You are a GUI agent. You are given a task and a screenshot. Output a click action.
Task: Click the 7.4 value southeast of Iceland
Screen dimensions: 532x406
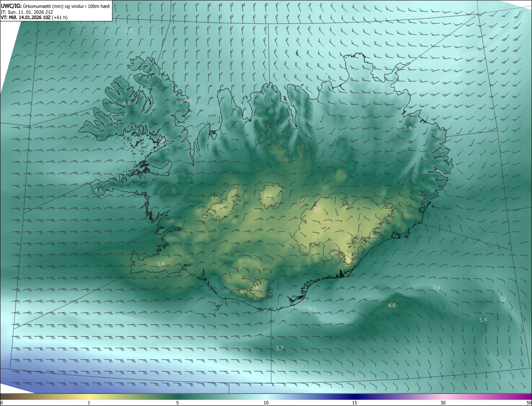(436, 288)
